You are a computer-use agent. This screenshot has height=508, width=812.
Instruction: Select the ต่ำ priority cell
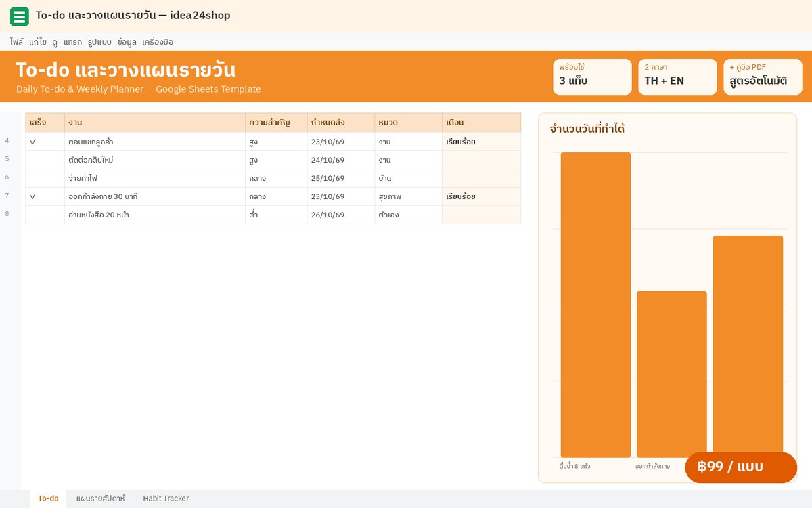(x=276, y=215)
